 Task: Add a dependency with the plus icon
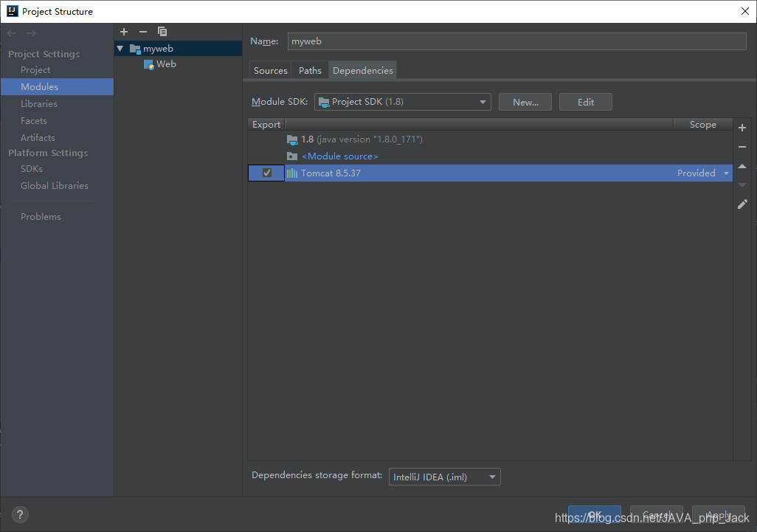742,128
